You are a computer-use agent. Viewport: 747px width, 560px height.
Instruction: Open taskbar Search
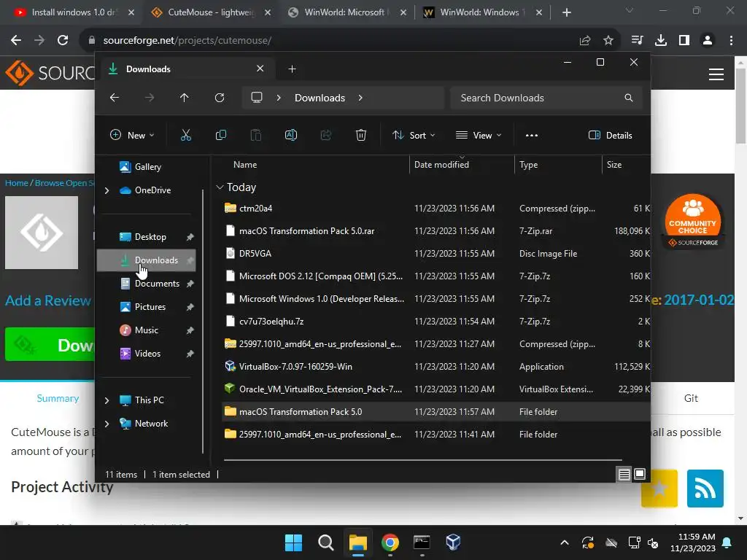click(326, 542)
